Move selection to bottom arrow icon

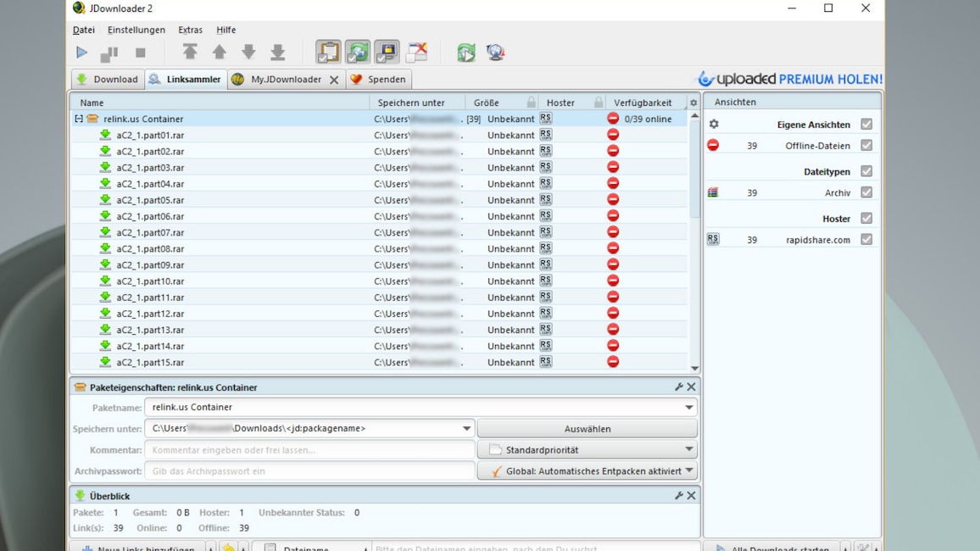tap(277, 53)
